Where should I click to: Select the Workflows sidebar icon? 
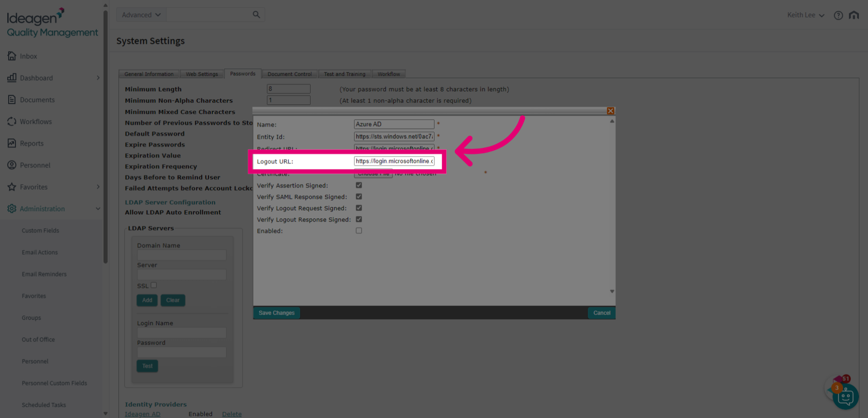12,121
